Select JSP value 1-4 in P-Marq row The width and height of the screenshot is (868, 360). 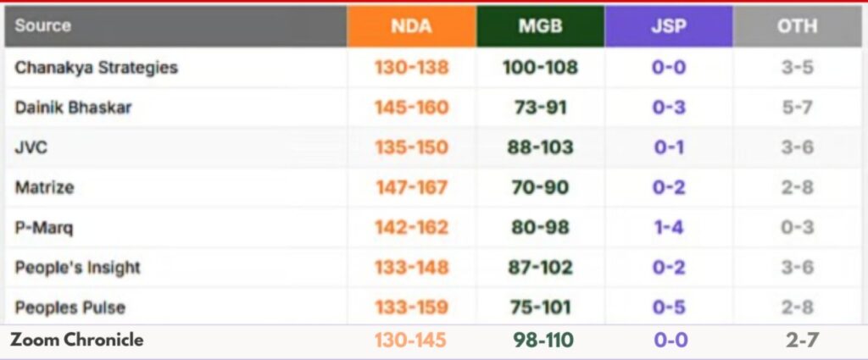pyautogui.click(x=669, y=228)
